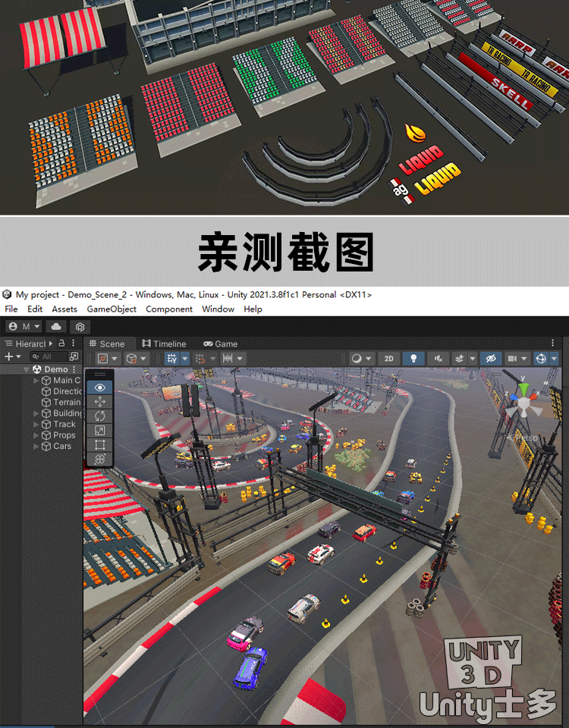This screenshot has height=728, width=569.
Task: Toggle scene audio mute button
Action: (437, 359)
